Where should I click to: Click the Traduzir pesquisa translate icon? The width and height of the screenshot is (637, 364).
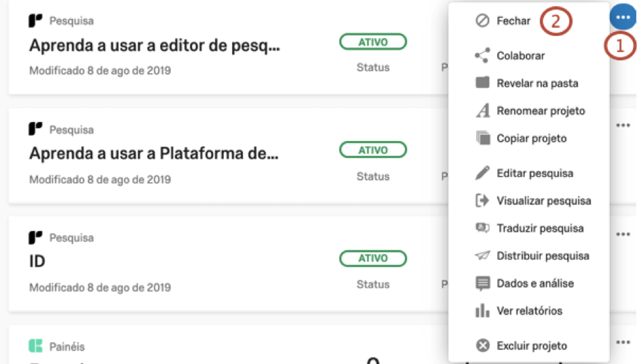(x=482, y=228)
